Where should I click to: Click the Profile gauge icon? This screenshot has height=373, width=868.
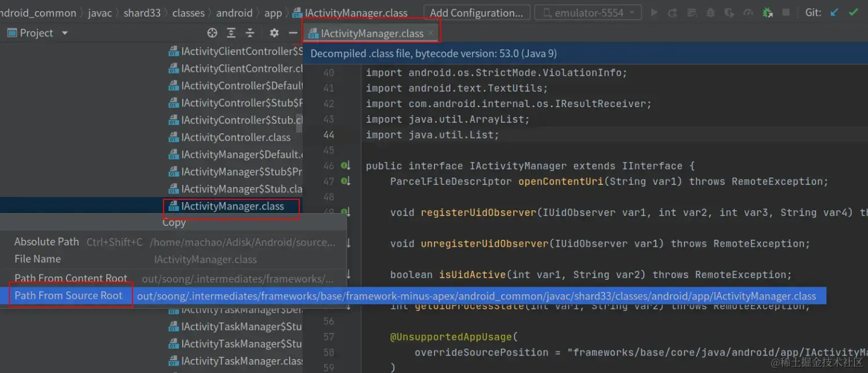[748, 12]
